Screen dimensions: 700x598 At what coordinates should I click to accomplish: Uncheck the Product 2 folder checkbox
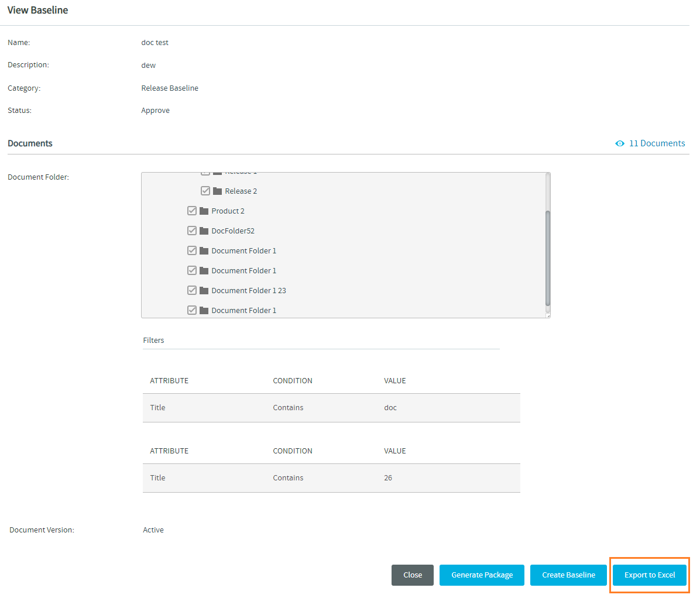coord(192,211)
